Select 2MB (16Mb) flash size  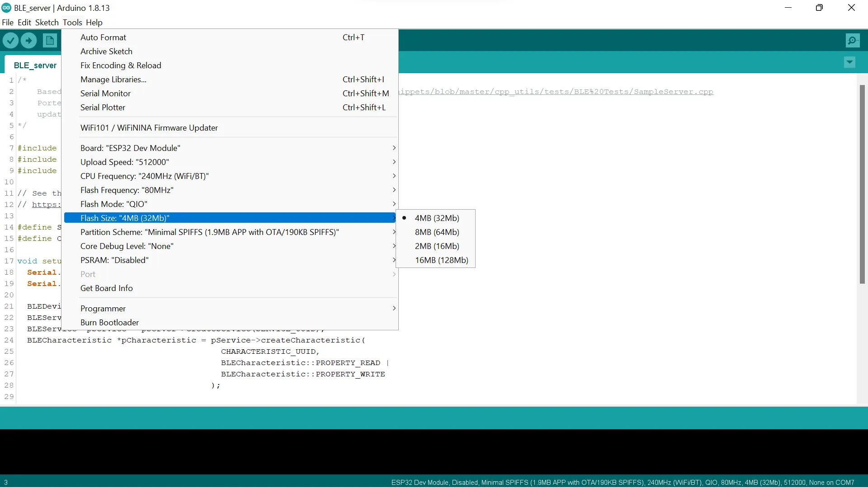click(437, 246)
